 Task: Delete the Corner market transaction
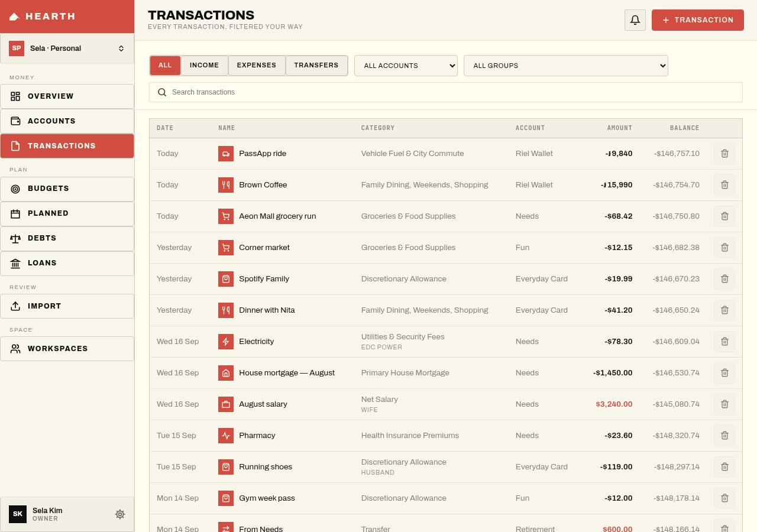click(x=724, y=248)
